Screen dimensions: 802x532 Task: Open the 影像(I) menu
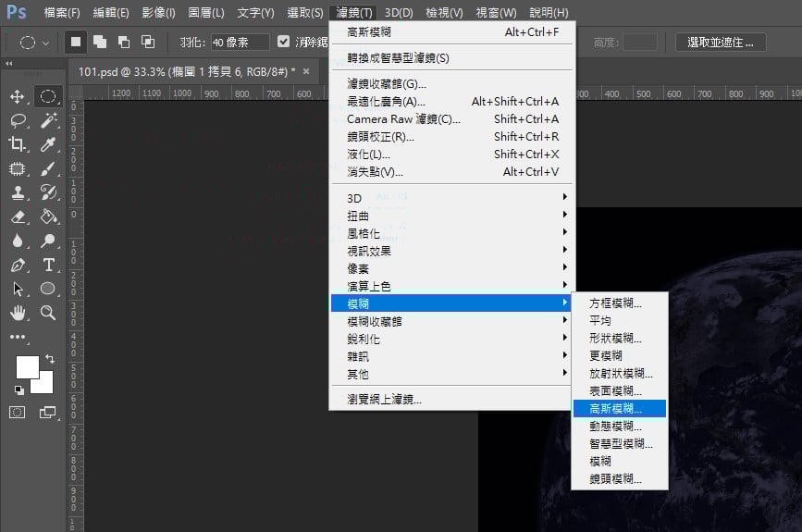coord(159,13)
